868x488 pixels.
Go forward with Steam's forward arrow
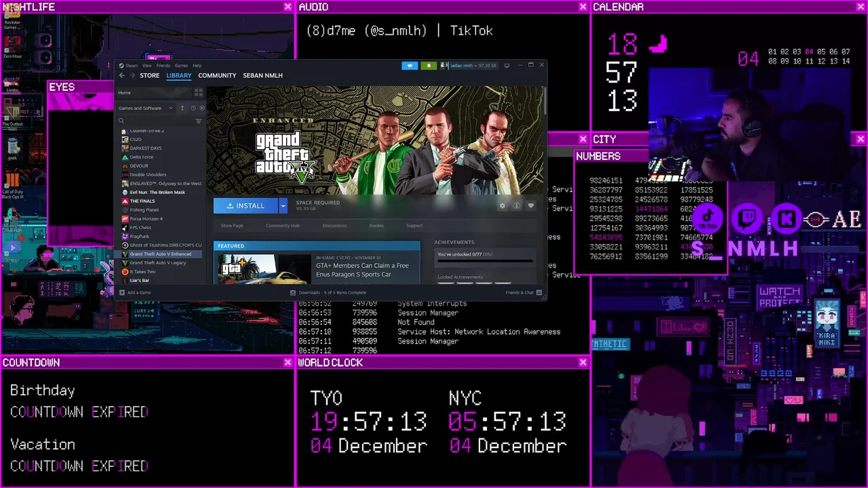[132, 75]
